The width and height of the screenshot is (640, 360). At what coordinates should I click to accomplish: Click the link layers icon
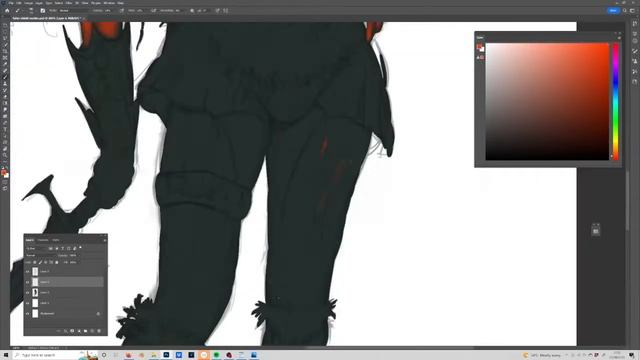coord(58,331)
